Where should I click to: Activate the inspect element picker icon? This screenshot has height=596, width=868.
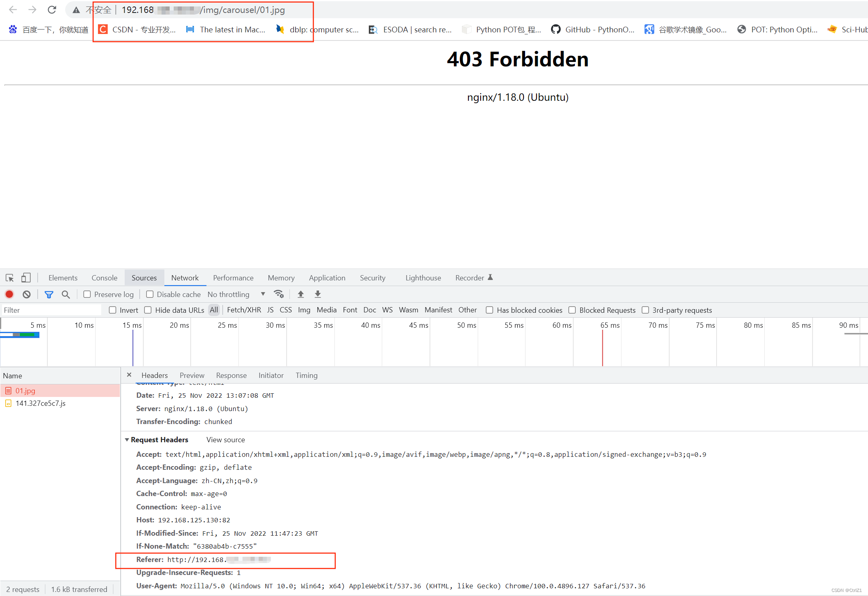(10, 278)
